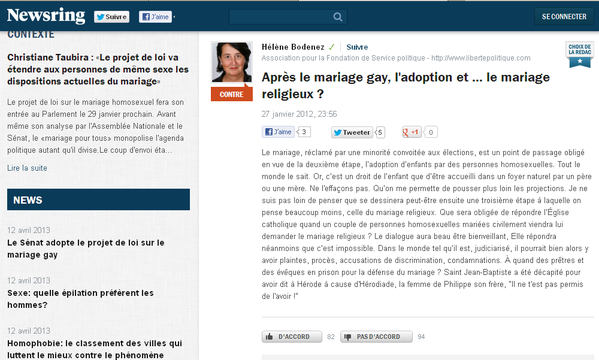Follow the Lire la suite link
Image resolution: width=599 pixels, height=360 pixels.
click(27, 168)
